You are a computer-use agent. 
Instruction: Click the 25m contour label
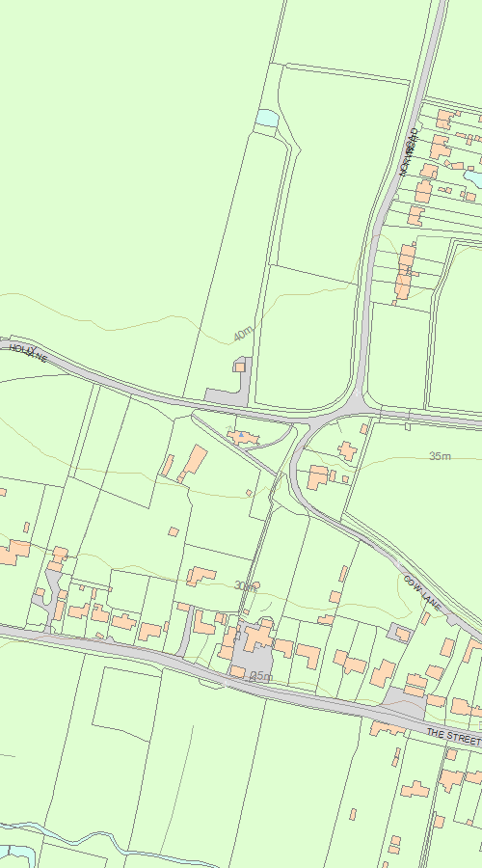262,676
